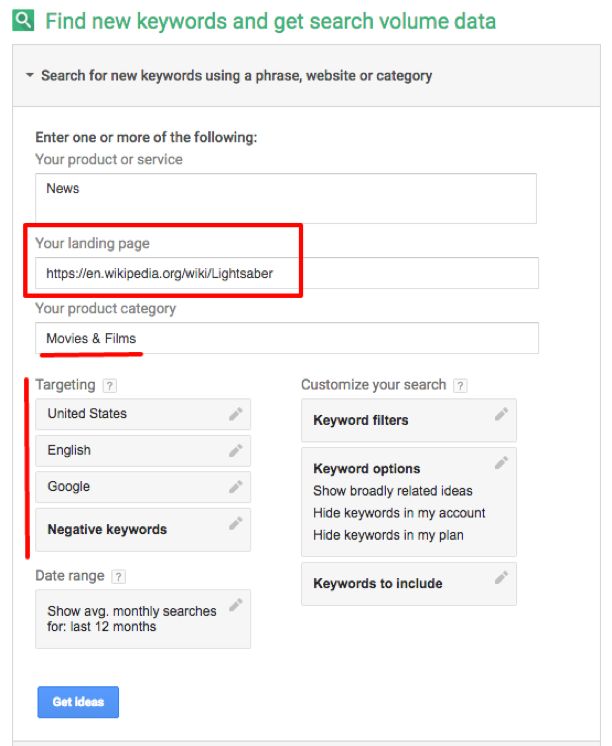This screenshot has width=612, height=746.
Task: Collapse the search for new keywords section
Action: click(x=30, y=75)
